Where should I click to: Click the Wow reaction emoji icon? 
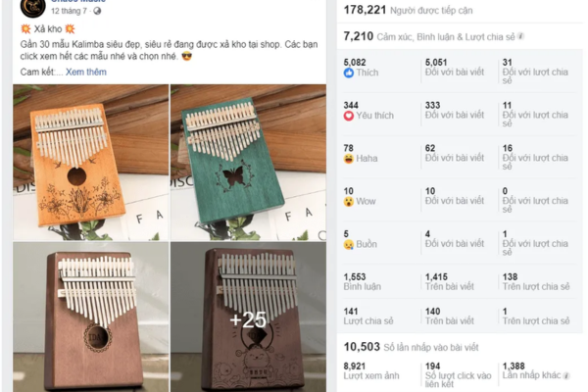coord(348,202)
